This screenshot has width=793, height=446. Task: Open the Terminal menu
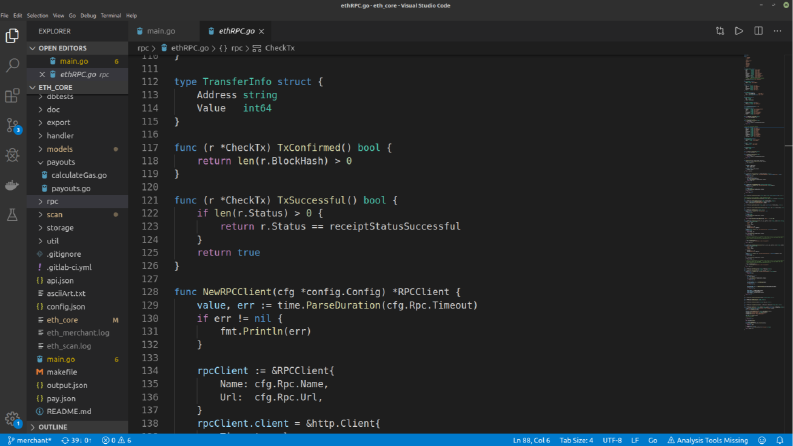point(111,16)
